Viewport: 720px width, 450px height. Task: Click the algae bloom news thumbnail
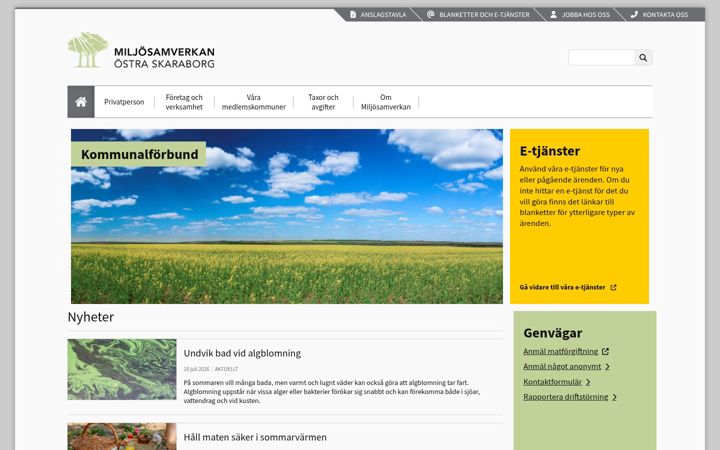pos(122,369)
